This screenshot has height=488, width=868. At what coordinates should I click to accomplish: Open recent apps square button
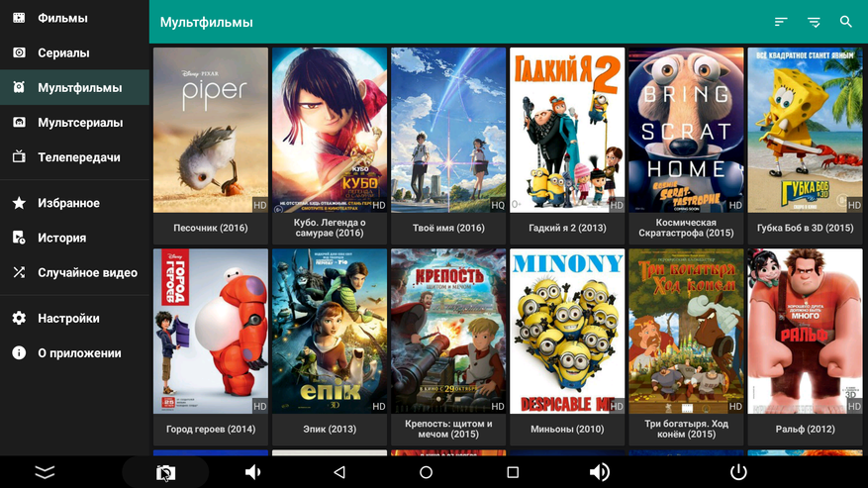(x=513, y=472)
